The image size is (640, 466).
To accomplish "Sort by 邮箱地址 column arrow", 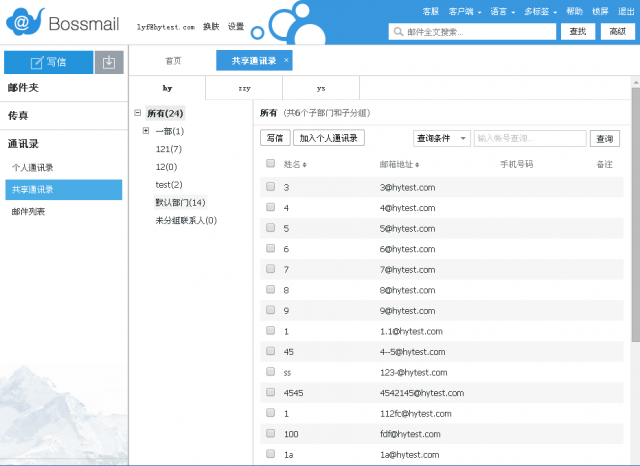I will pos(417,165).
